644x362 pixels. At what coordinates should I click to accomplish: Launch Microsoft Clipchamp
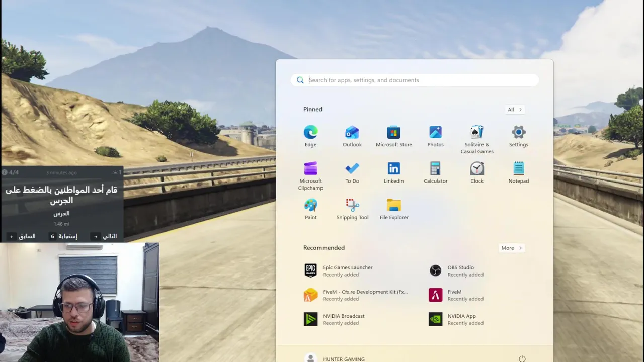(310, 176)
